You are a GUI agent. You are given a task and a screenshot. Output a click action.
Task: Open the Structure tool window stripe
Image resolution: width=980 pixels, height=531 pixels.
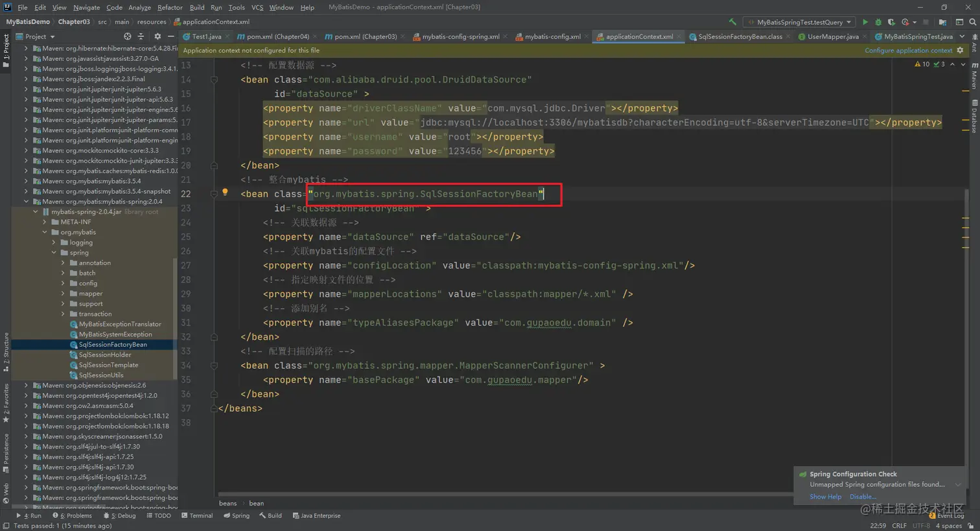(x=6, y=352)
